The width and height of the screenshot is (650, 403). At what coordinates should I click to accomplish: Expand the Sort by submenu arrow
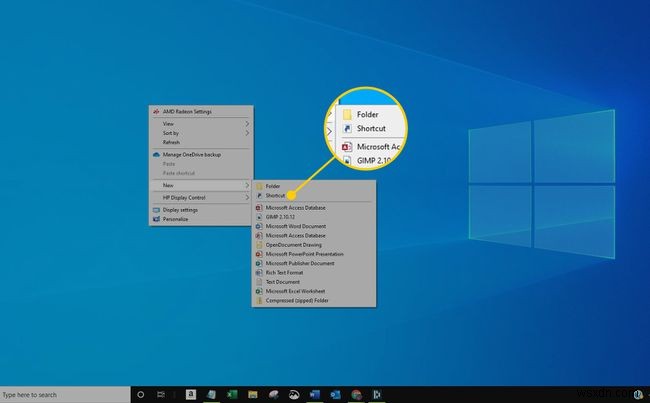(247, 133)
